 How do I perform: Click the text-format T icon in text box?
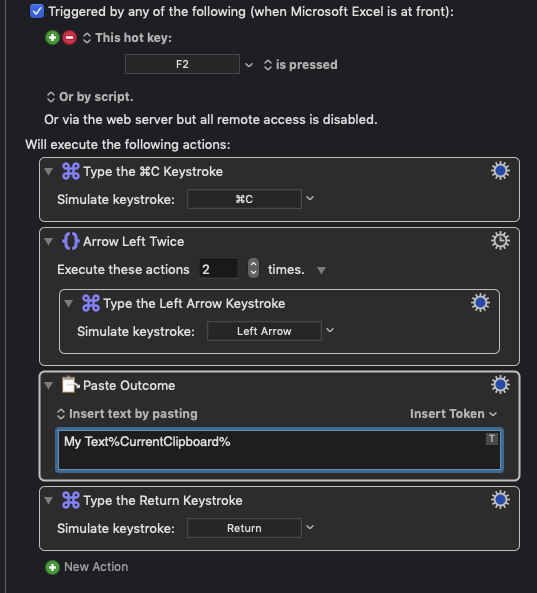pos(492,439)
